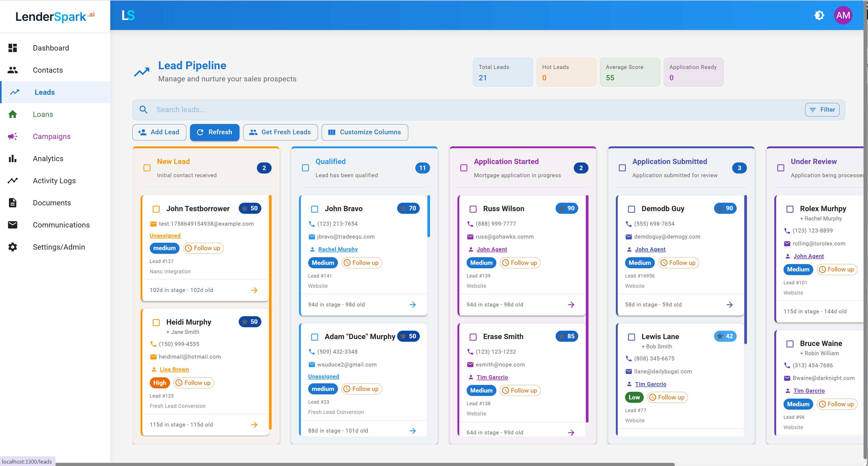Open Loans using the house icon
868x466 pixels.
tap(12, 114)
